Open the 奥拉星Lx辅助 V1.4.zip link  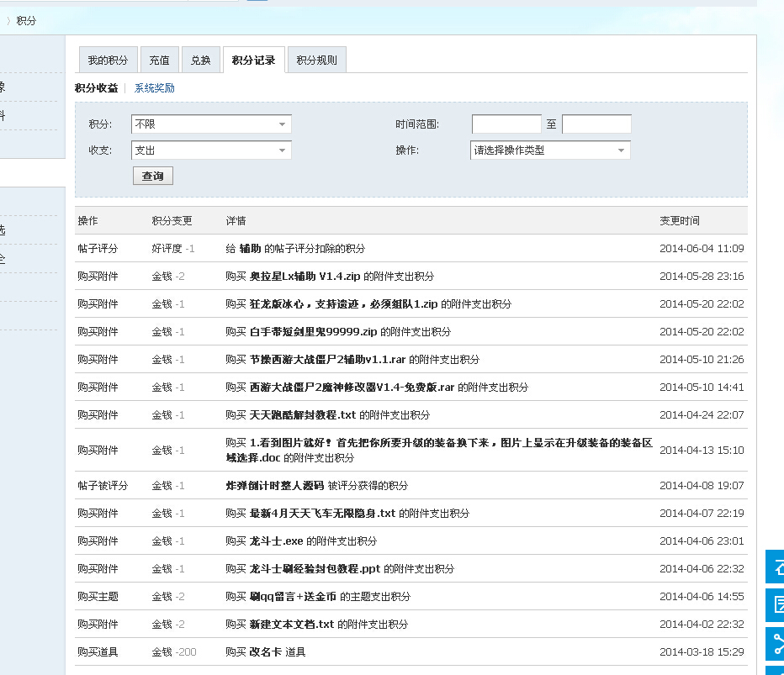[x=305, y=277]
